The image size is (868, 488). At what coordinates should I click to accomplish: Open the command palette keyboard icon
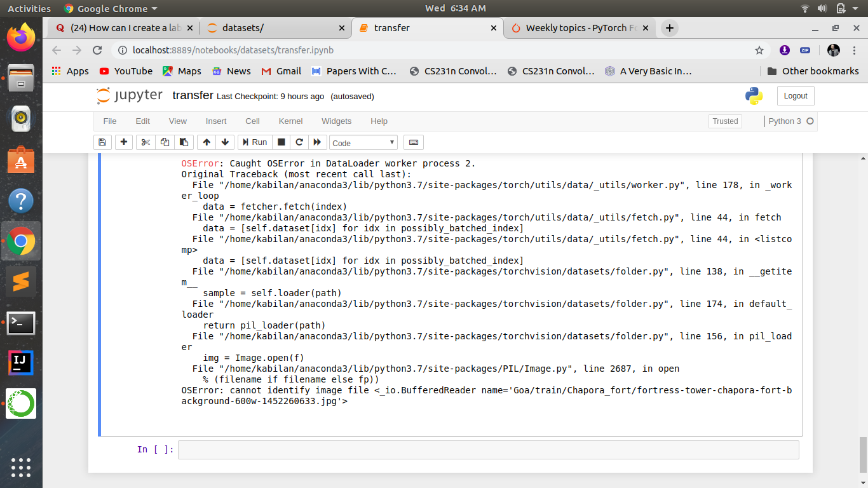[x=413, y=142]
